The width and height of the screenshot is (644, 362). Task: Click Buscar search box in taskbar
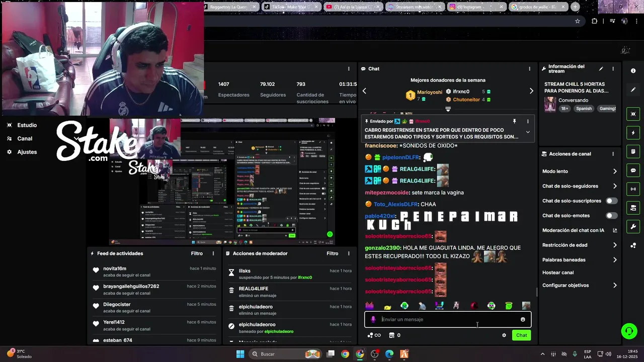click(285, 354)
